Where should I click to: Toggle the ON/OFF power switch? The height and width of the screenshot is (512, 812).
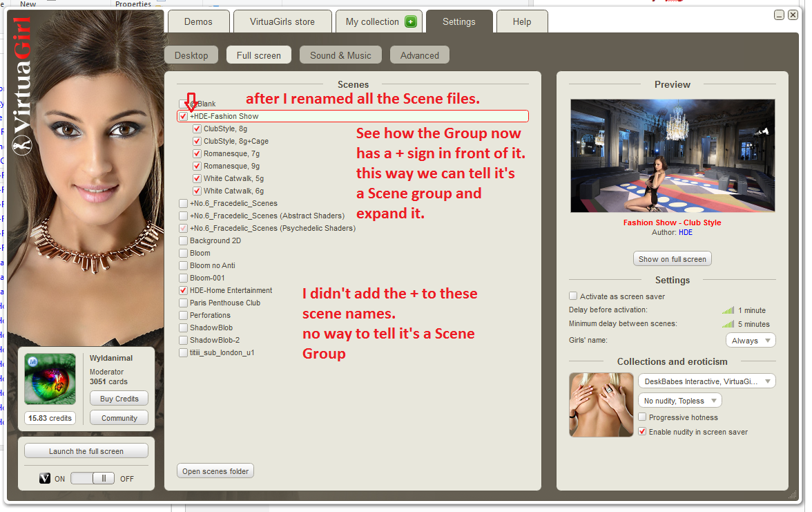[93, 478]
